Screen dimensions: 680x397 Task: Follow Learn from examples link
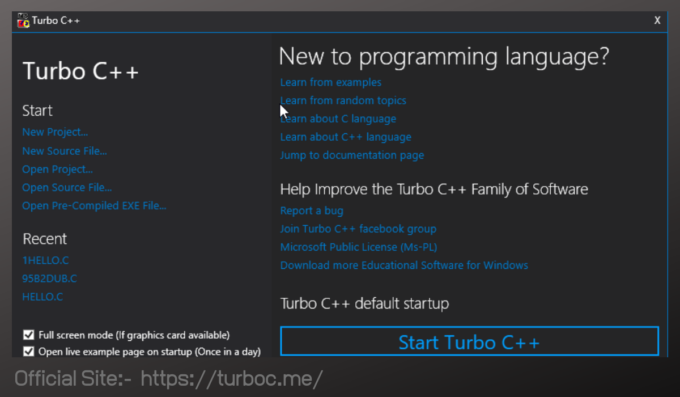pyautogui.click(x=330, y=82)
